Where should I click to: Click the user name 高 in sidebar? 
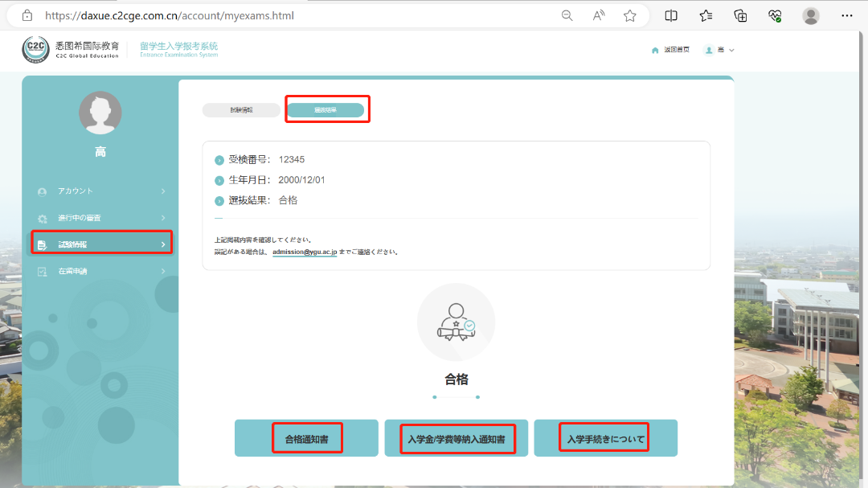[100, 152]
